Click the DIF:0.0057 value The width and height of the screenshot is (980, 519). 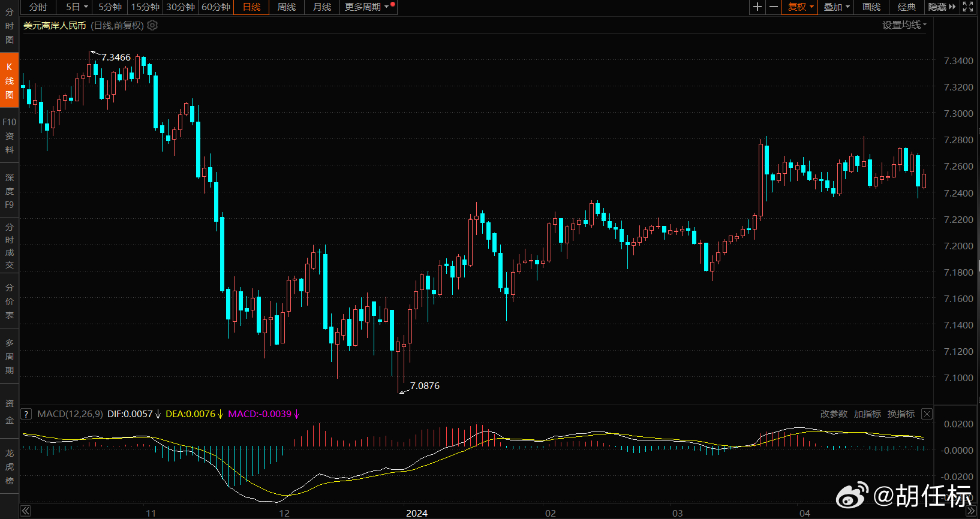tap(130, 414)
